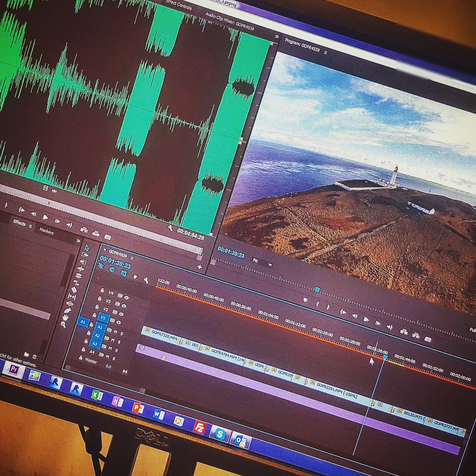Toggle Linked Selection in timeline
Screen dimensions: 476x476
click(x=124, y=273)
